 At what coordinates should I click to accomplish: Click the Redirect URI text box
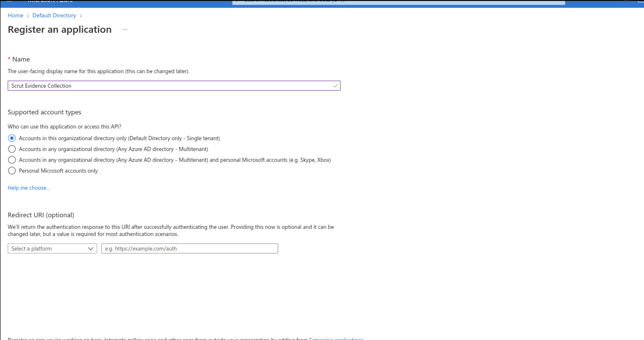[189, 249]
